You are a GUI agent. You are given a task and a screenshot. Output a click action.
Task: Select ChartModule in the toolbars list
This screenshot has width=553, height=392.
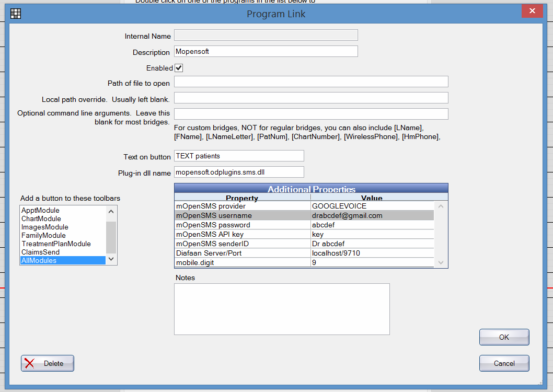63,218
